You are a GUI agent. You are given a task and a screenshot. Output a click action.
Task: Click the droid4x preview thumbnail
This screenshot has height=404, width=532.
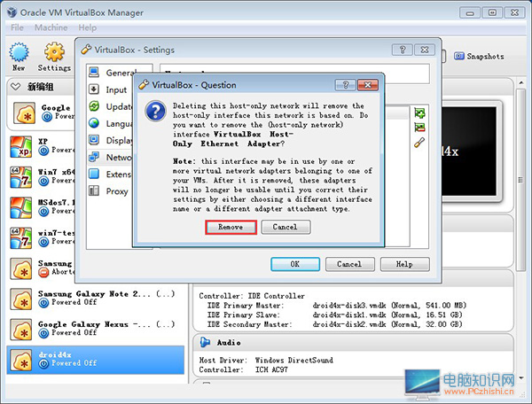[470, 151]
